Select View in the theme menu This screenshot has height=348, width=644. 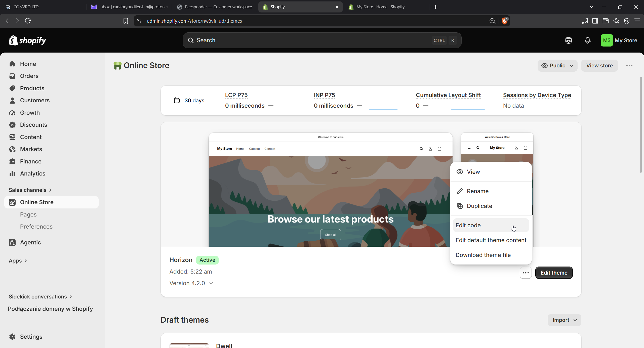pyautogui.click(x=491, y=172)
